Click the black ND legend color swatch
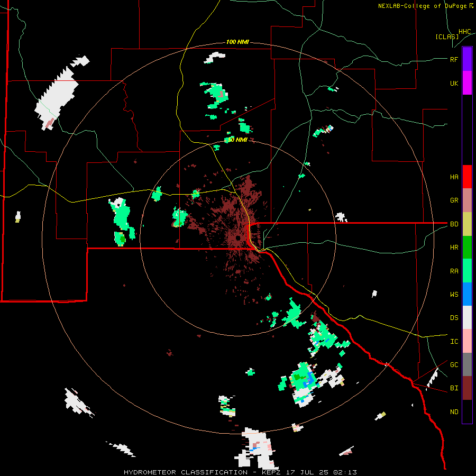 point(467,411)
